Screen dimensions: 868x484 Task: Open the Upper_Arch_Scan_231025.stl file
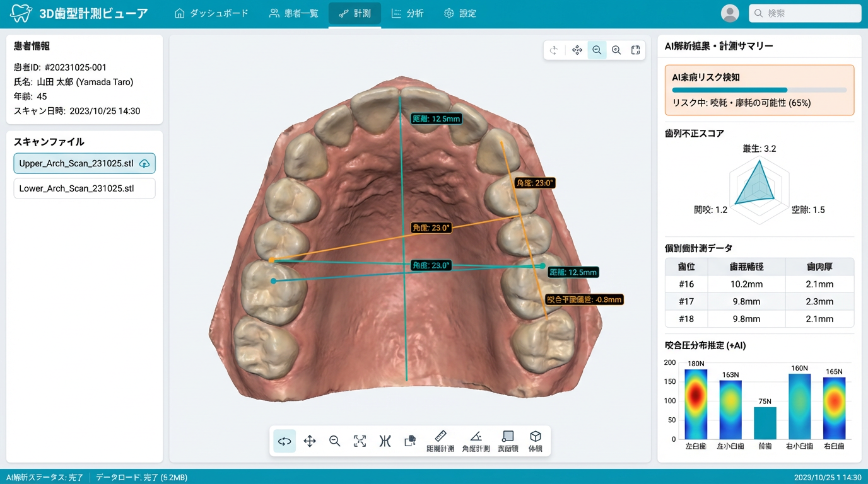(76, 163)
